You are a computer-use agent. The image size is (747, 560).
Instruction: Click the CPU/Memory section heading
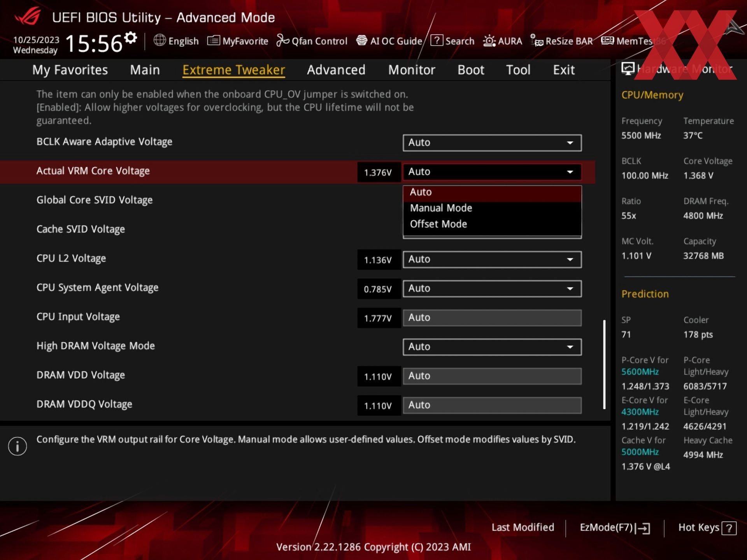click(x=652, y=95)
